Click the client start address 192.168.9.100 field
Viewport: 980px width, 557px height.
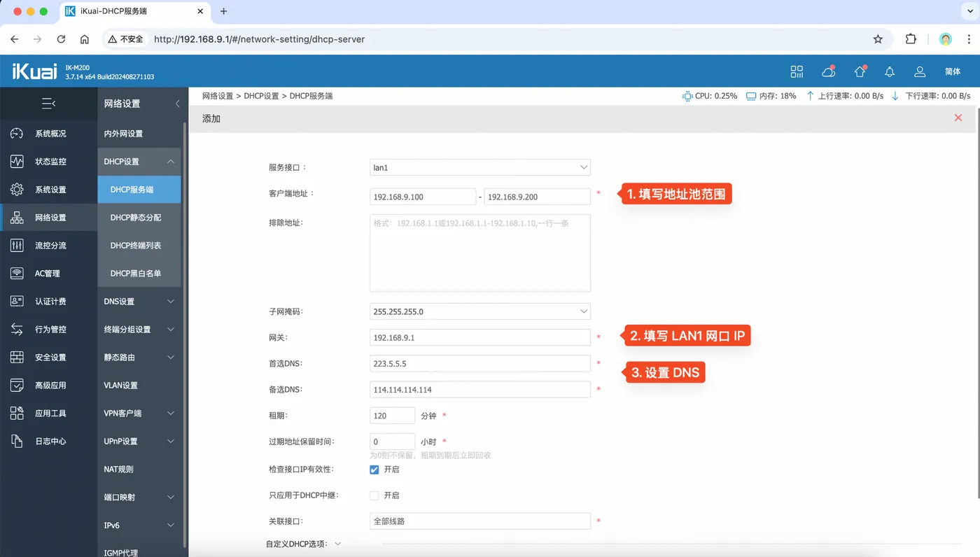(423, 197)
